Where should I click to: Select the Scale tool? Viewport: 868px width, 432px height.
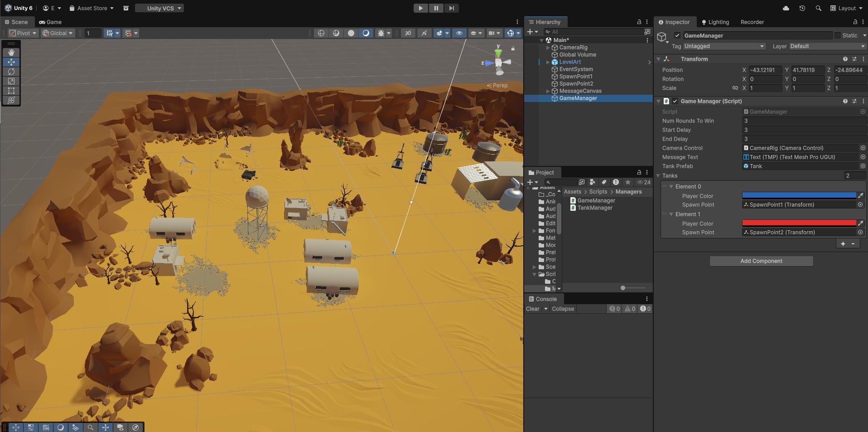point(11,81)
